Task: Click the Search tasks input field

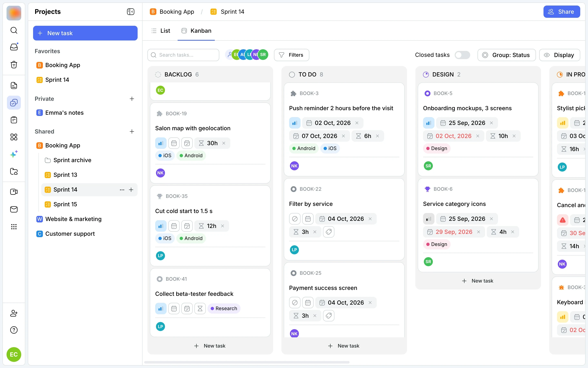Action: tap(183, 55)
